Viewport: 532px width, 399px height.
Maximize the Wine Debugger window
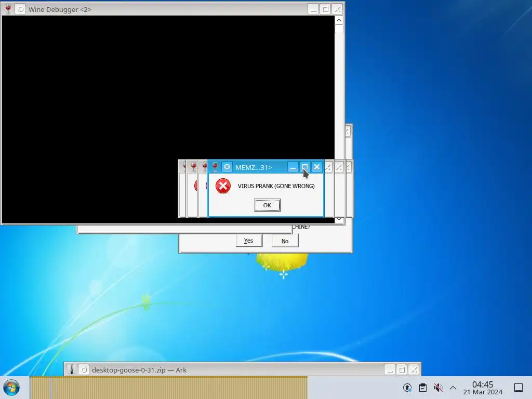click(325, 9)
